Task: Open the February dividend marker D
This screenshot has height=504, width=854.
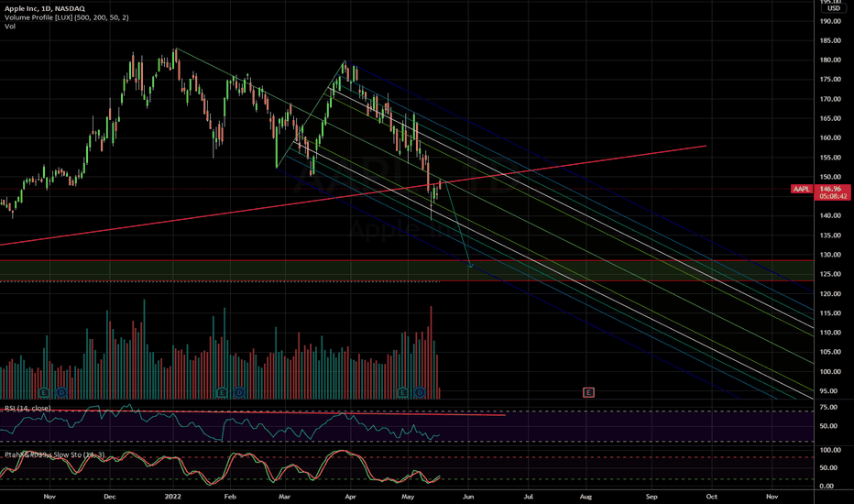Action: pyautogui.click(x=239, y=392)
